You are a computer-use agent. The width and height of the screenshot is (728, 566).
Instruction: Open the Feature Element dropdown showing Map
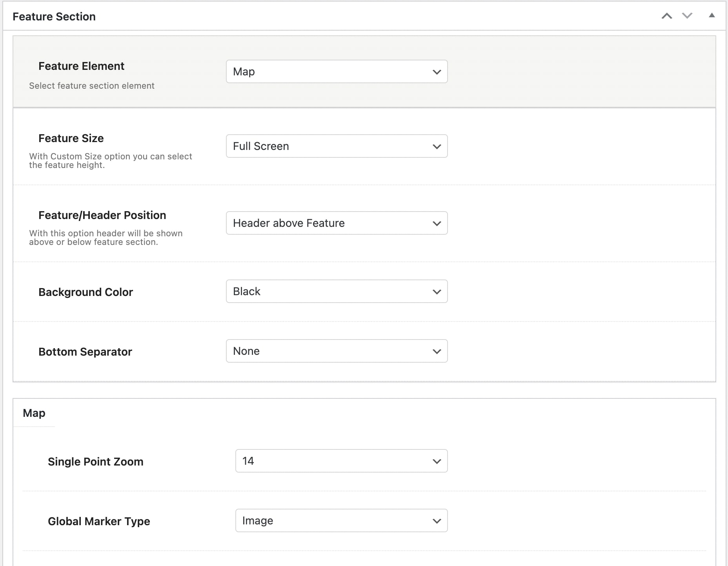(x=337, y=71)
